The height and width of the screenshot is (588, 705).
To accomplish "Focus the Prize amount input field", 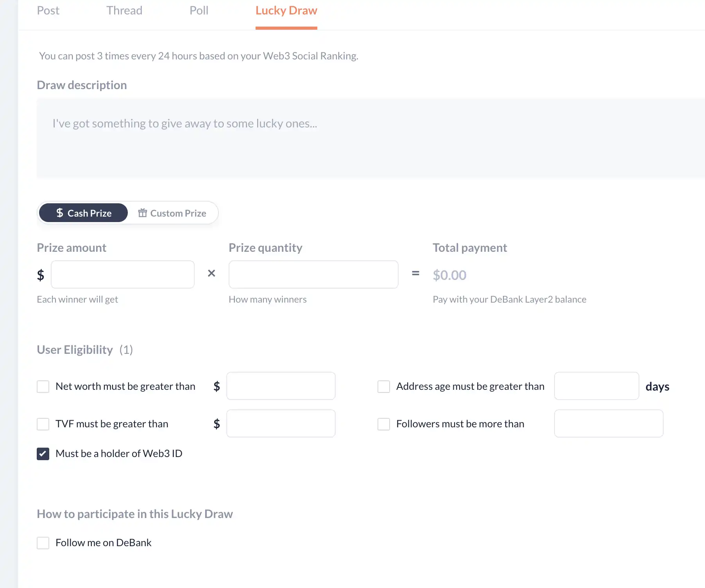I will pos(123,274).
